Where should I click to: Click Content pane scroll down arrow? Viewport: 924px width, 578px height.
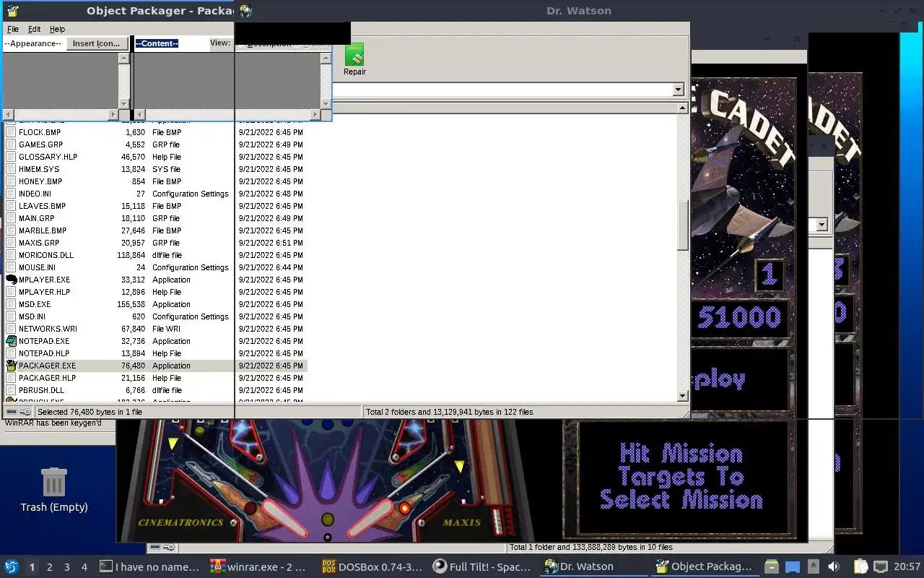pos(326,104)
